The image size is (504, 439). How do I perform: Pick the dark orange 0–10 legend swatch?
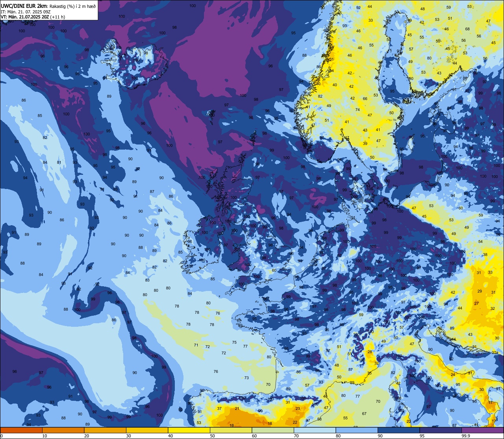(21, 430)
